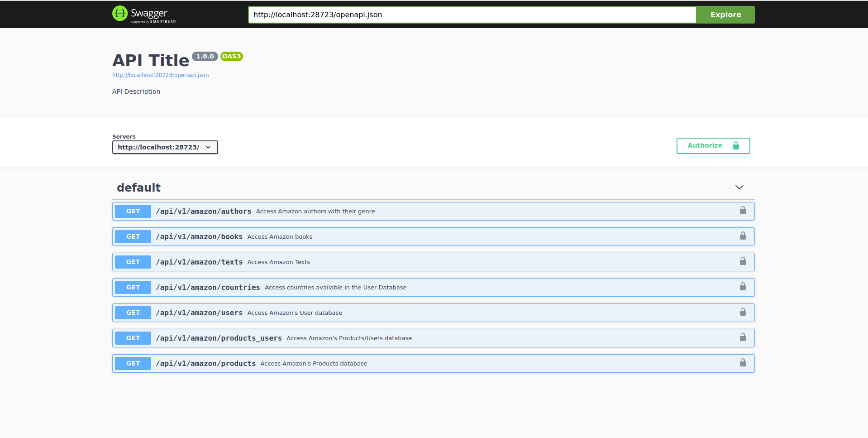This screenshot has width=868, height=438.
Task: Click the default tag heading
Action: click(138, 188)
